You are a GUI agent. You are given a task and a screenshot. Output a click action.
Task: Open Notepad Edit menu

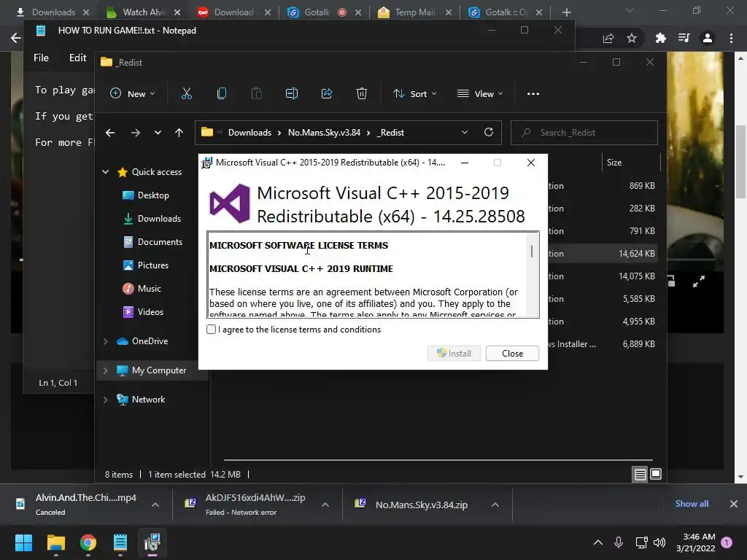77,58
